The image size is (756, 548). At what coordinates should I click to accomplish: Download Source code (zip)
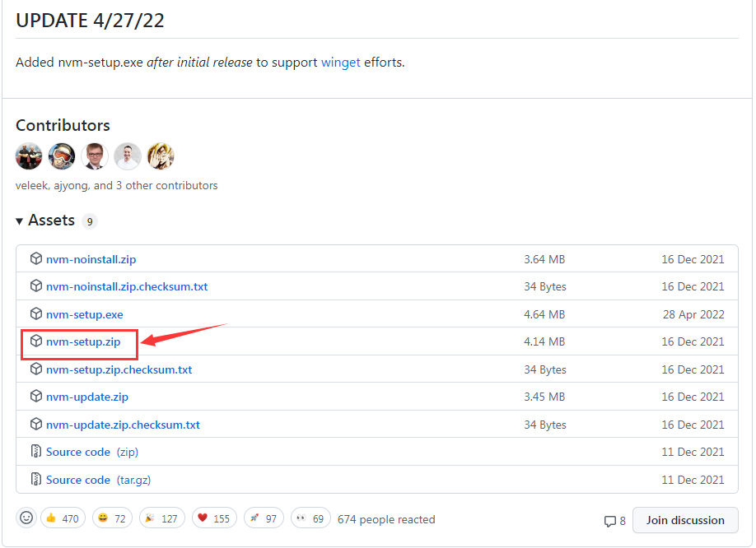pyautogui.click(x=92, y=452)
